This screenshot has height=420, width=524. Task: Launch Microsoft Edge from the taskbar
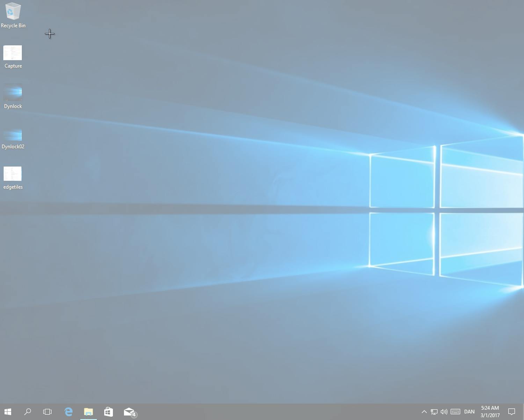pyautogui.click(x=68, y=412)
